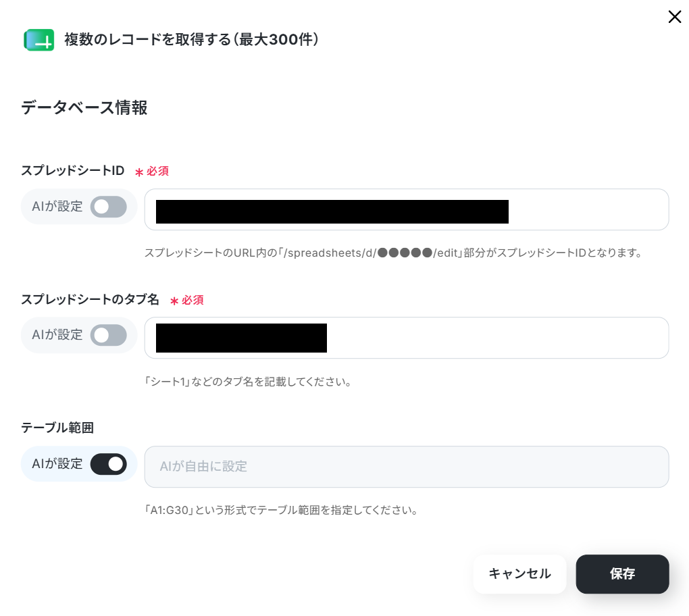Click the 必須 mark beside スプレッドシートのタブ名
Image resolution: width=689 pixels, height=616 pixels.
(x=186, y=300)
